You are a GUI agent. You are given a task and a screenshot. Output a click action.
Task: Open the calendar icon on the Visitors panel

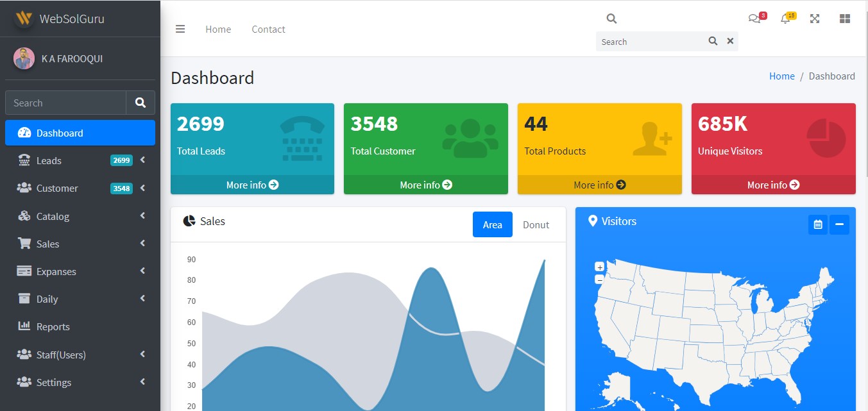click(817, 224)
